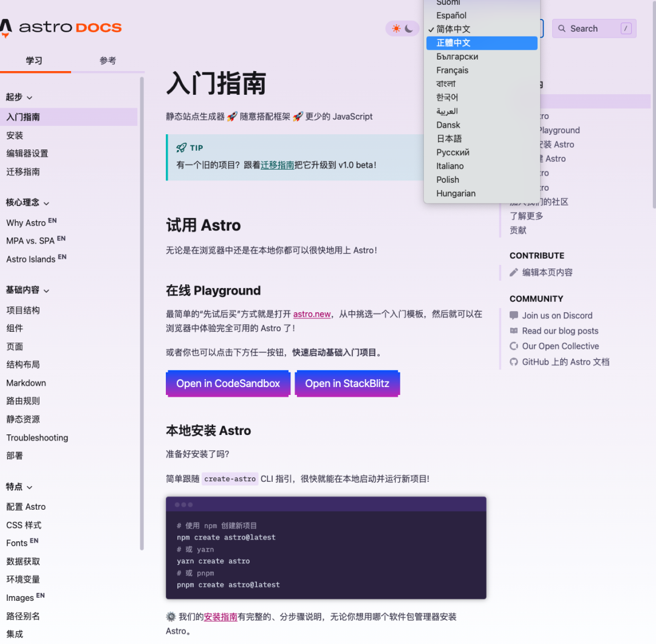The image size is (656, 644).
Task: Select 正體中文 from language list
Action: tap(482, 43)
